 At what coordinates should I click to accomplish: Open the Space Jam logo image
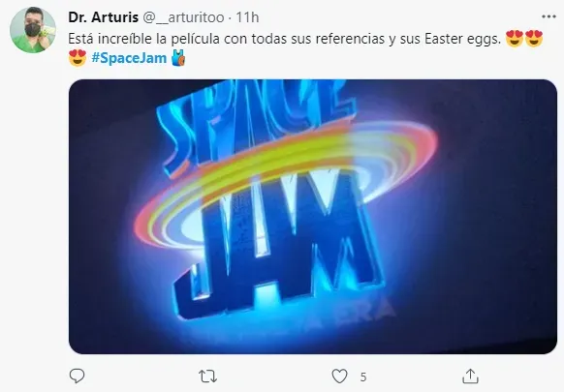pos(313,217)
